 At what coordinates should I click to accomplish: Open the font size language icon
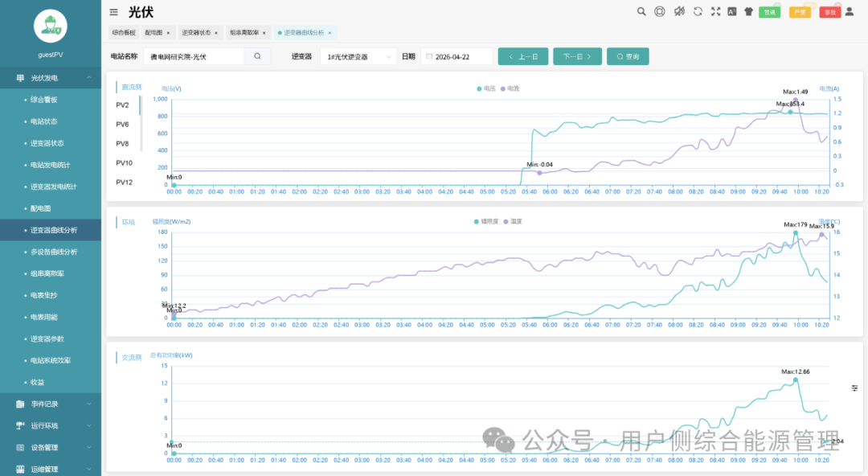(x=732, y=11)
